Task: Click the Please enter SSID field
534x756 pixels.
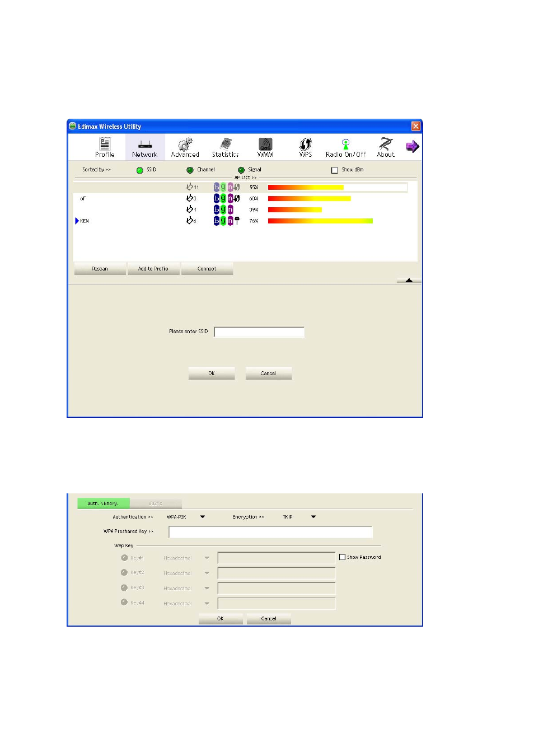Action: point(259,332)
